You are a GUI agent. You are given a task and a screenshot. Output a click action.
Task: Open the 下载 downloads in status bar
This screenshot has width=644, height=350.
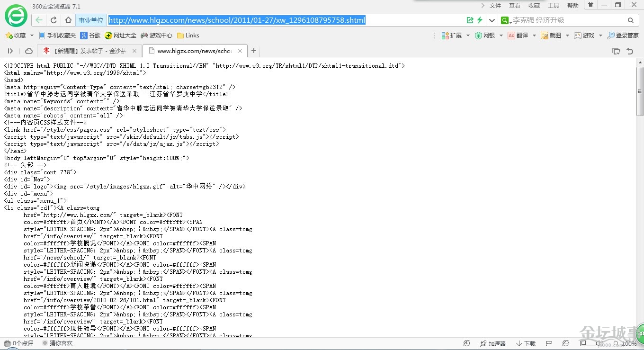coord(526,343)
